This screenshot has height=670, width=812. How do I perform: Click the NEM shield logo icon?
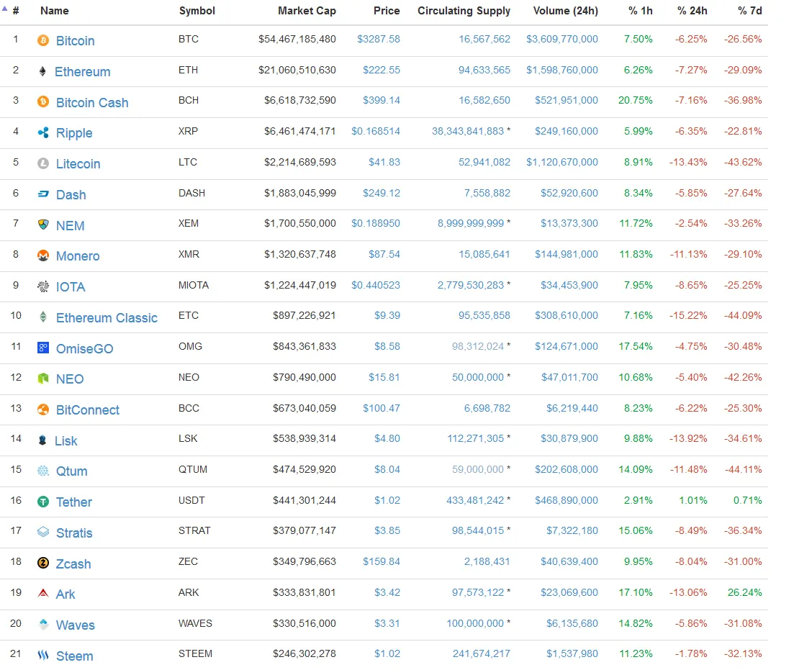tap(43, 225)
